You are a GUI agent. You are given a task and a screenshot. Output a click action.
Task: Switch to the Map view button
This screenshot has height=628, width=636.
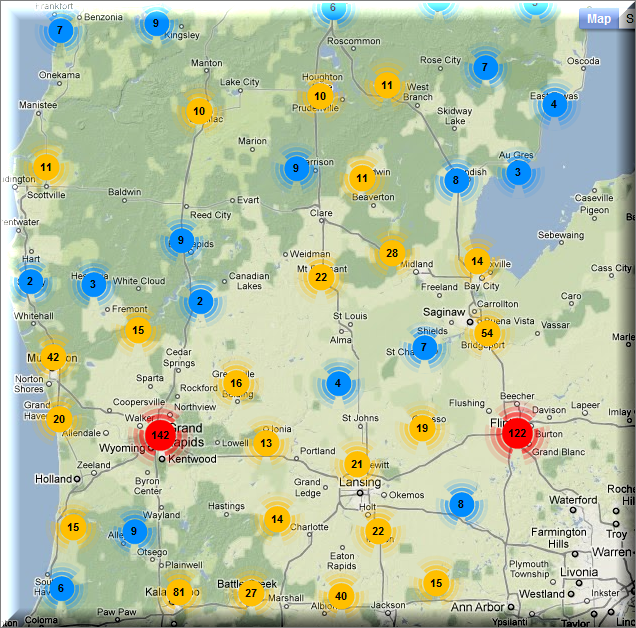point(599,19)
